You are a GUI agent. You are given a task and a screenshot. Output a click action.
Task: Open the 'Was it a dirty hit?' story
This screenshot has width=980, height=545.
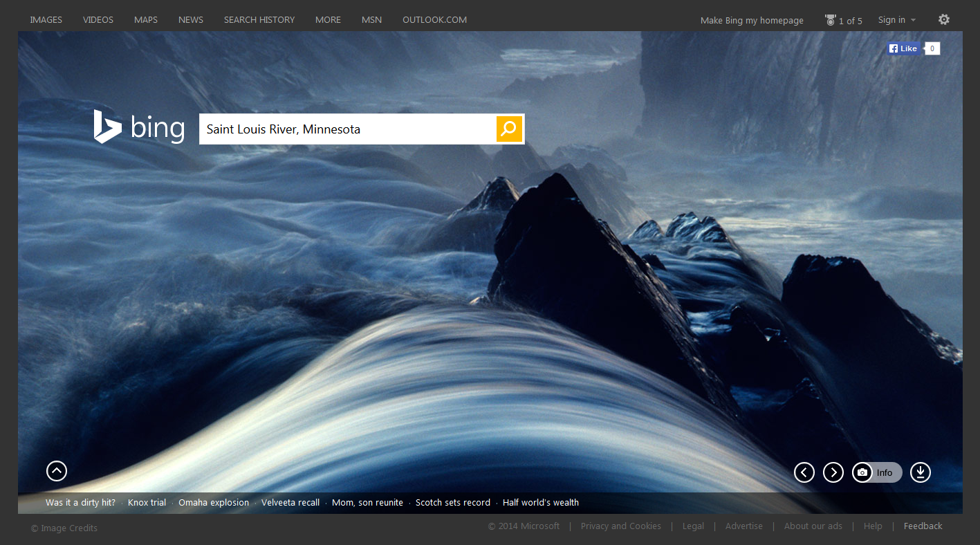80,503
